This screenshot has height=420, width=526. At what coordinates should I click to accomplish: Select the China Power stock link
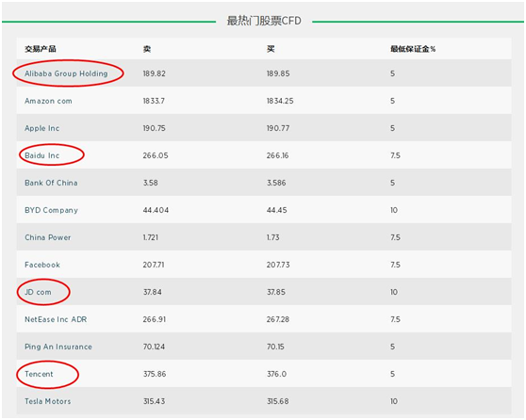48,237
